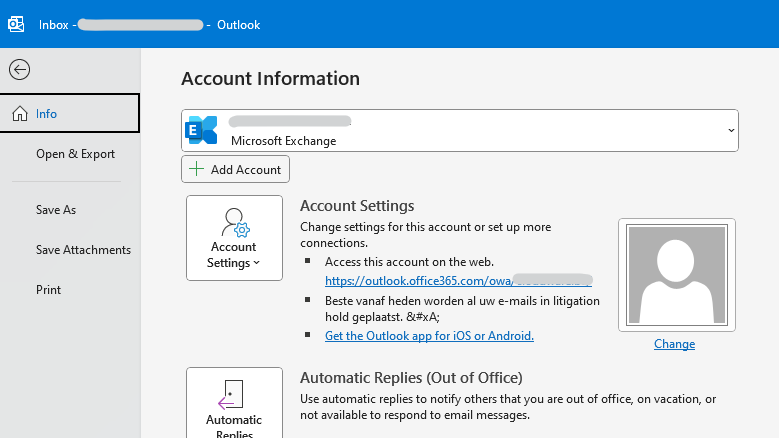
Task: Click the Change link under the photo
Action: (674, 344)
